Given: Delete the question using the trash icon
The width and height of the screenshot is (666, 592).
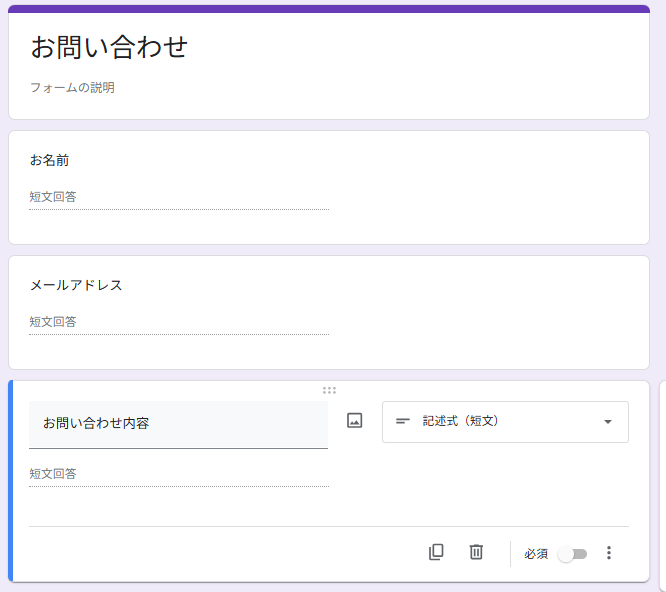Looking at the screenshot, I should click(x=476, y=552).
